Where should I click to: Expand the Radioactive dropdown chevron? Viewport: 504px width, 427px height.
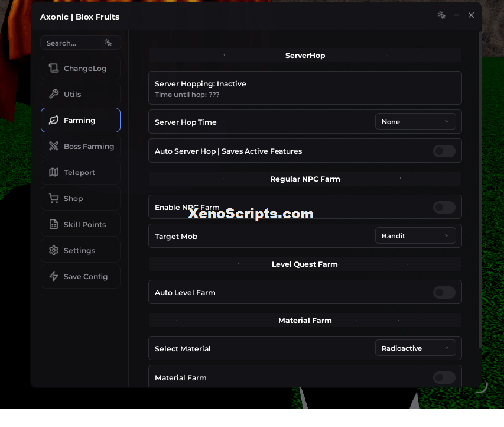(x=447, y=348)
